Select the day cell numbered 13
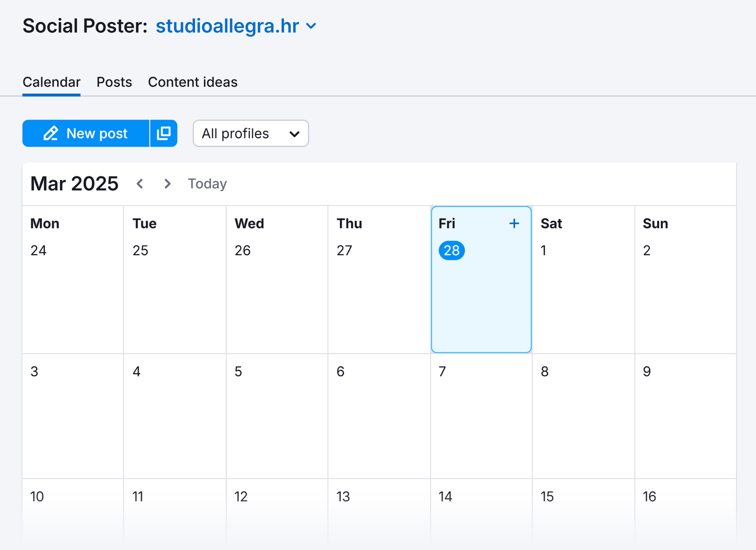Screen dimensions: 756x550 379,513
